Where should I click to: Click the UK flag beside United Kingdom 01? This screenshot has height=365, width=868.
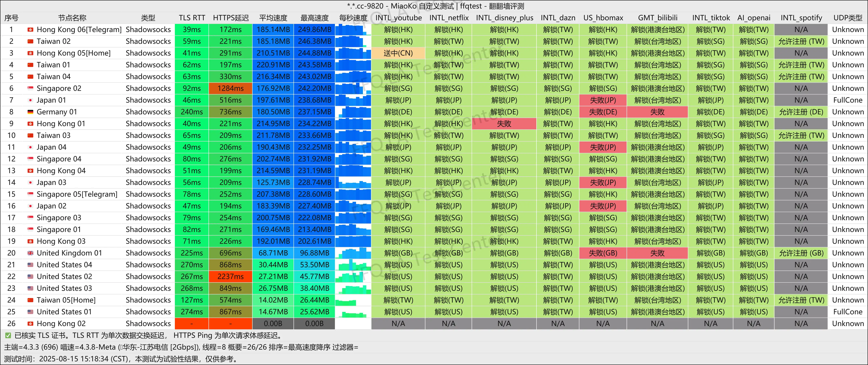30,253
